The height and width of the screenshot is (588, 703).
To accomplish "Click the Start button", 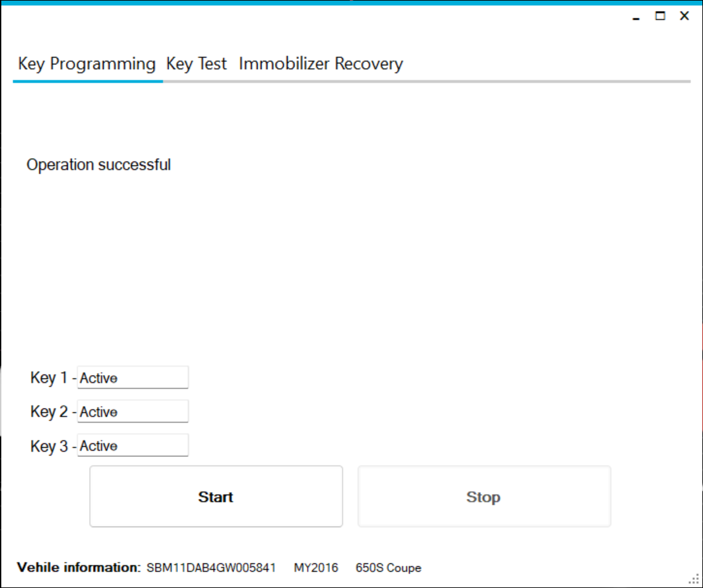I will point(216,496).
